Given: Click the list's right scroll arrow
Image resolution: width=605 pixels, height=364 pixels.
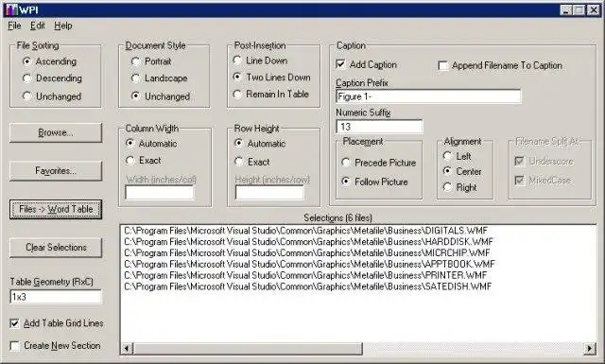Looking at the screenshot, I should pyautogui.click(x=589, y=349).
